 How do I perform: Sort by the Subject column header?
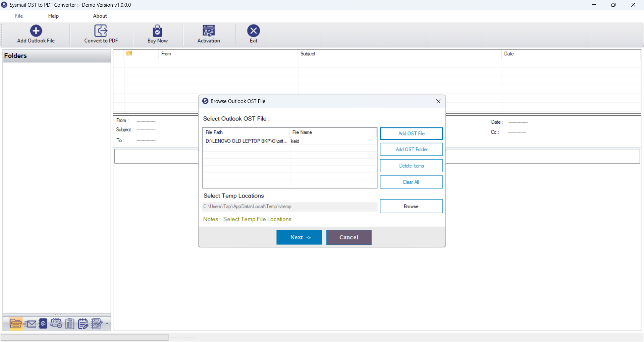(x=400, y=54)
